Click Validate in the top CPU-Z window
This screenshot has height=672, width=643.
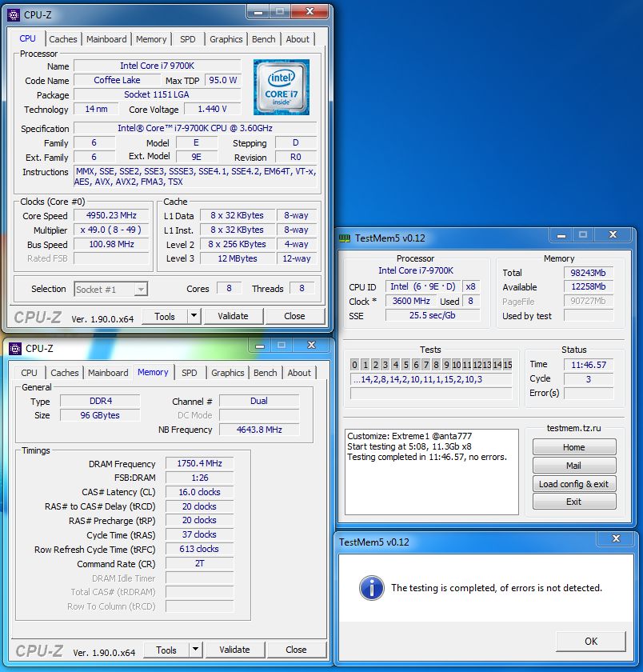[233, 316]
